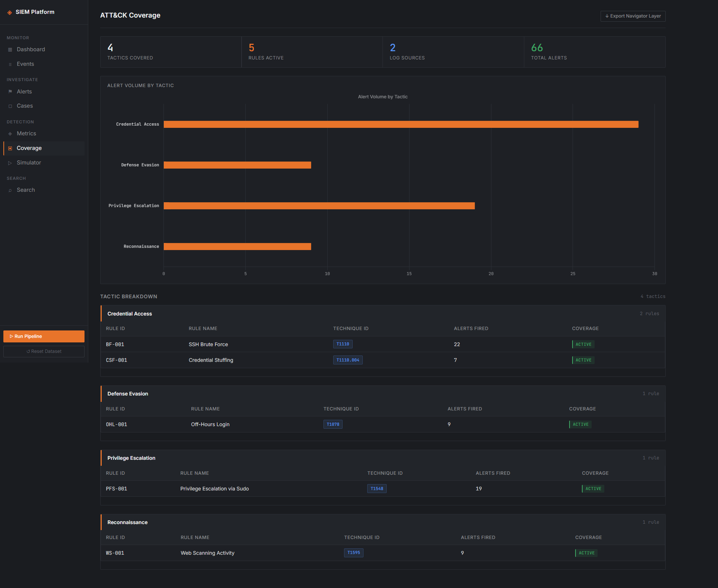Click the Dashboard grid icon in sidebar

click(10, 50)
